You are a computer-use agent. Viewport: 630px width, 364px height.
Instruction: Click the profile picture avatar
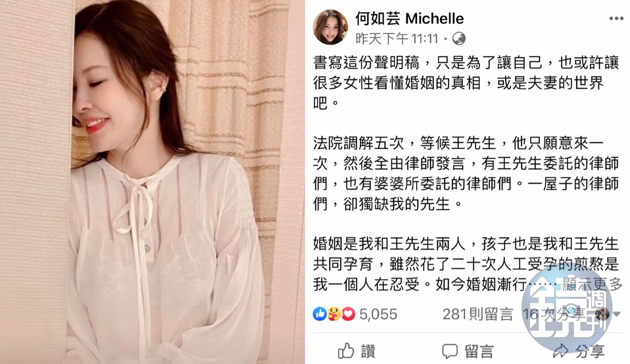pos(330,27)
